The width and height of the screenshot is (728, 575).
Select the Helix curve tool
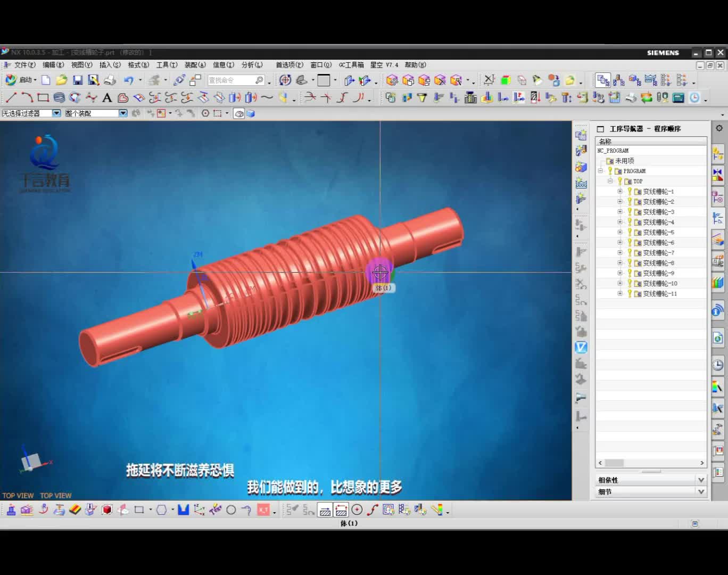point(59,97)
